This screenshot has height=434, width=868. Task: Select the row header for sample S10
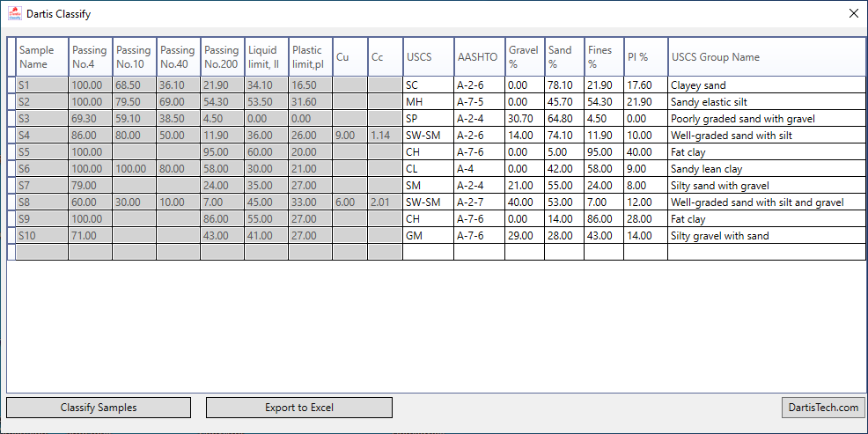[x=11, y=235]
